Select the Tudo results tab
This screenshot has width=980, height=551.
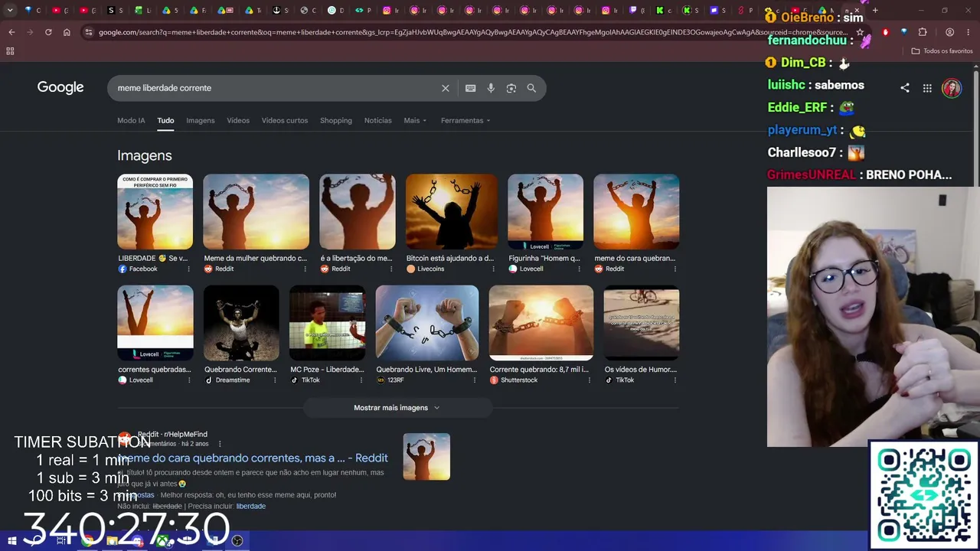point(165,120)
